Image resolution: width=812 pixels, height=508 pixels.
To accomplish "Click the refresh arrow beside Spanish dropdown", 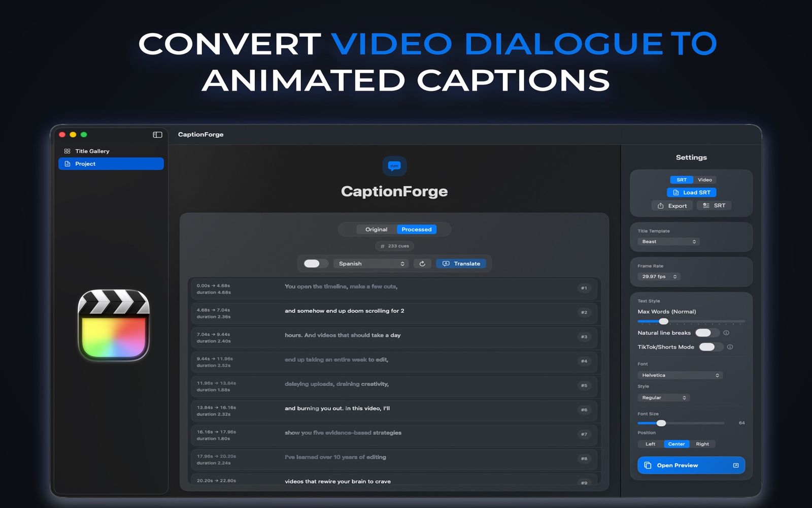I will [422, 264].
